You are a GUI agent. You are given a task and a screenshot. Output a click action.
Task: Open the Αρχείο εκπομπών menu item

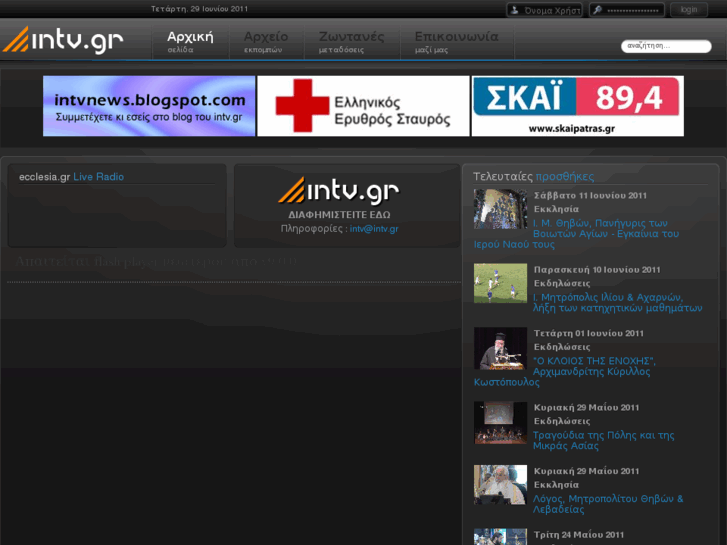pos(266,42)
